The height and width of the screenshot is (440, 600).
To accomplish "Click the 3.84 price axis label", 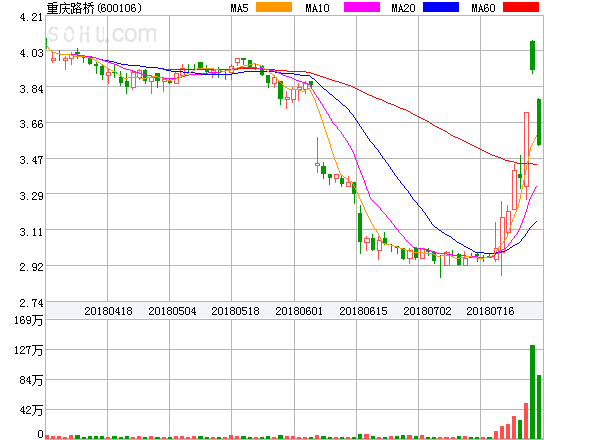I will [31, 89].
